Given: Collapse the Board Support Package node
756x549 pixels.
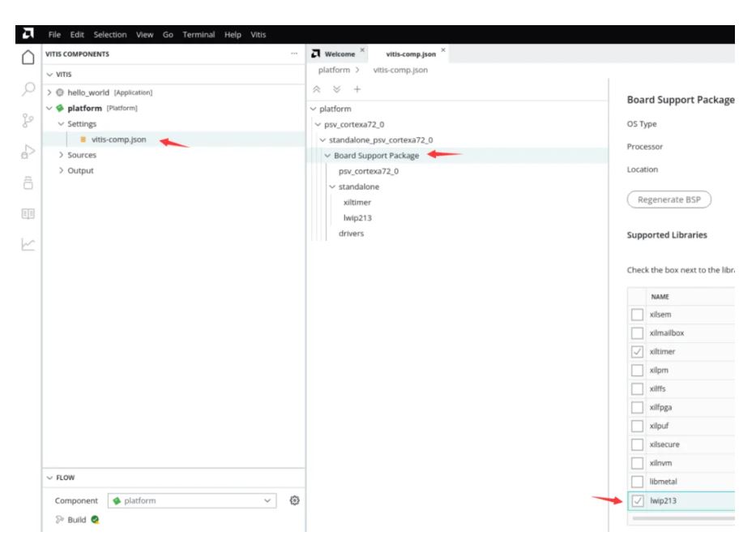Looking at the screenshot, I should click(x=327, y=156).
